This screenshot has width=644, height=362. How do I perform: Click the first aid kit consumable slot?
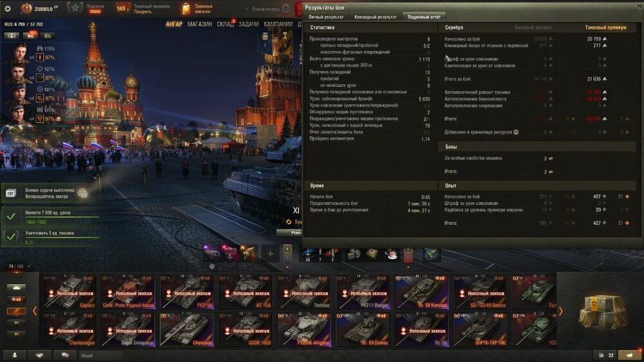tap(372, 254)
